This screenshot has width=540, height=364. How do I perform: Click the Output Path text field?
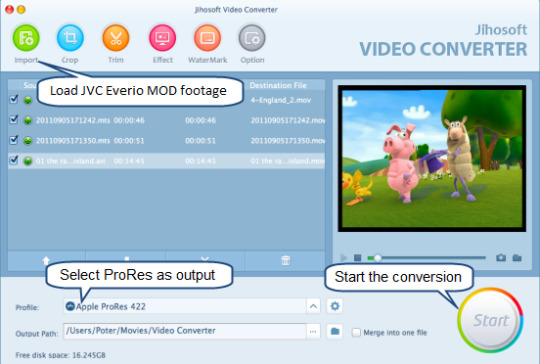pyautogui.click(x=185, y=331)
